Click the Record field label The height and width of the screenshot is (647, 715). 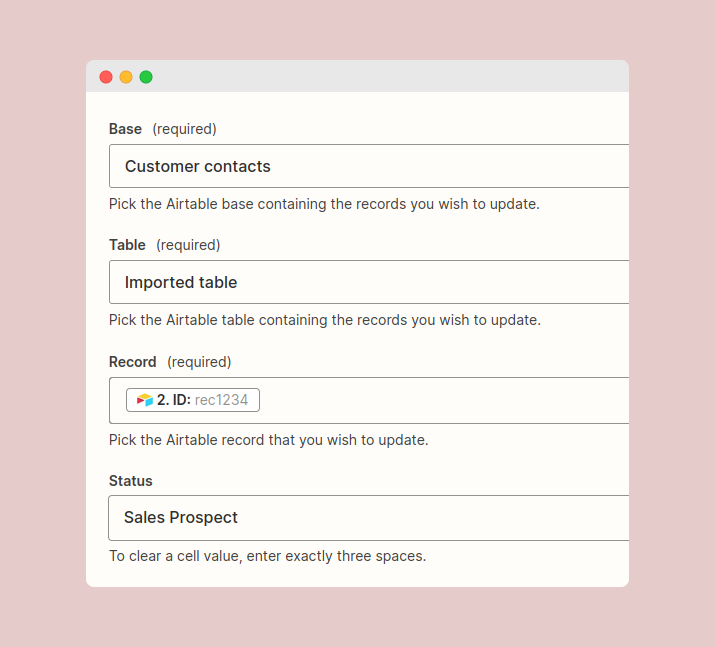click(x=133, y=362)
